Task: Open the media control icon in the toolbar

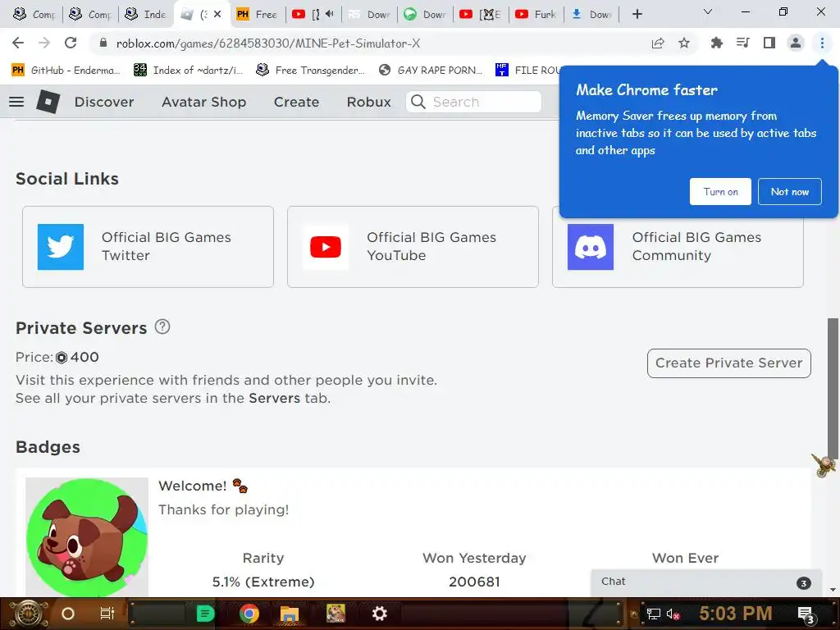Action: pos(742,43)
